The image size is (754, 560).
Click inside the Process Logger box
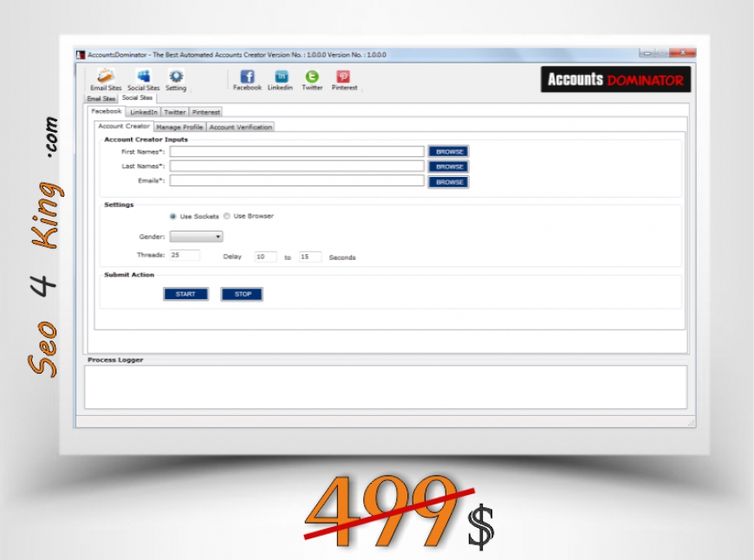click(386, 387)
